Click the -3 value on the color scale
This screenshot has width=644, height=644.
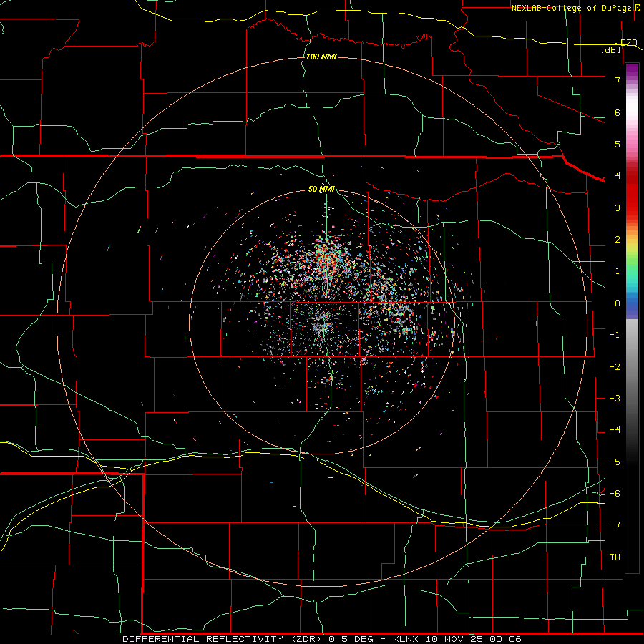point(615,399)
